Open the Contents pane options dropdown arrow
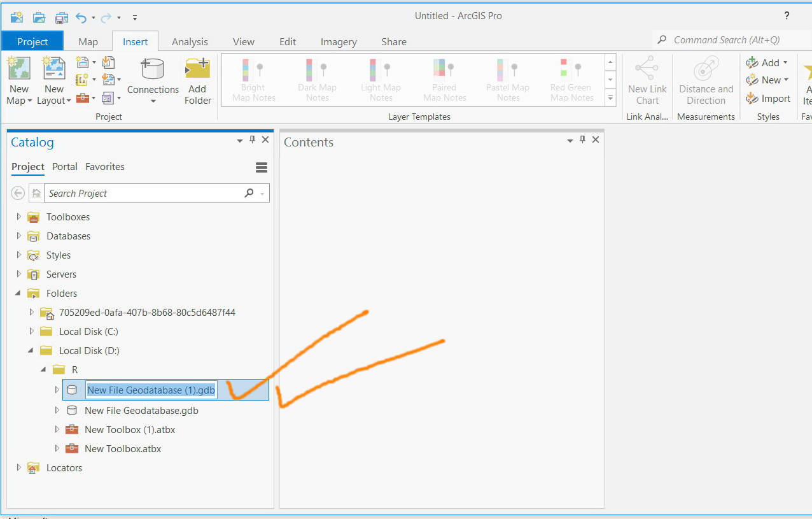 click(570, 140)
